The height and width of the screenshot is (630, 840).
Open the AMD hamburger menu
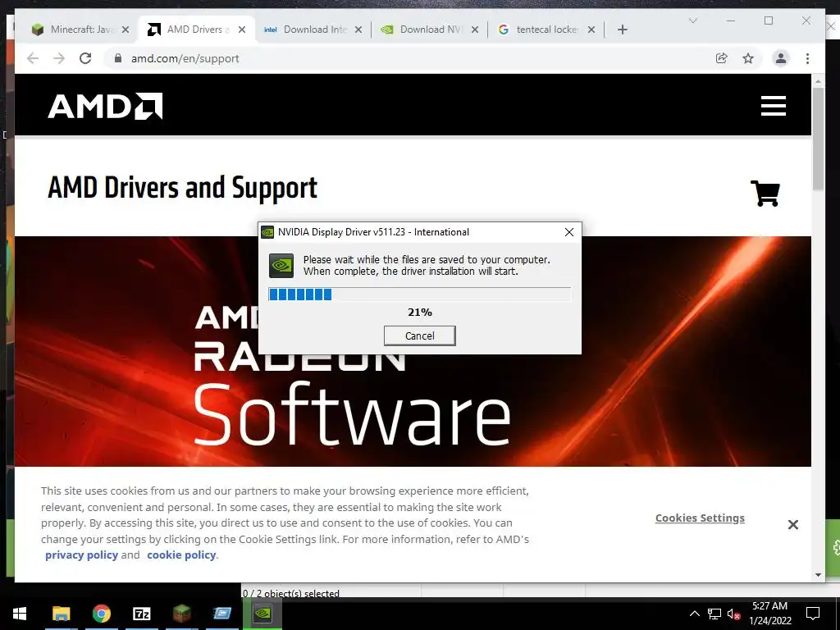click(773, 106)
